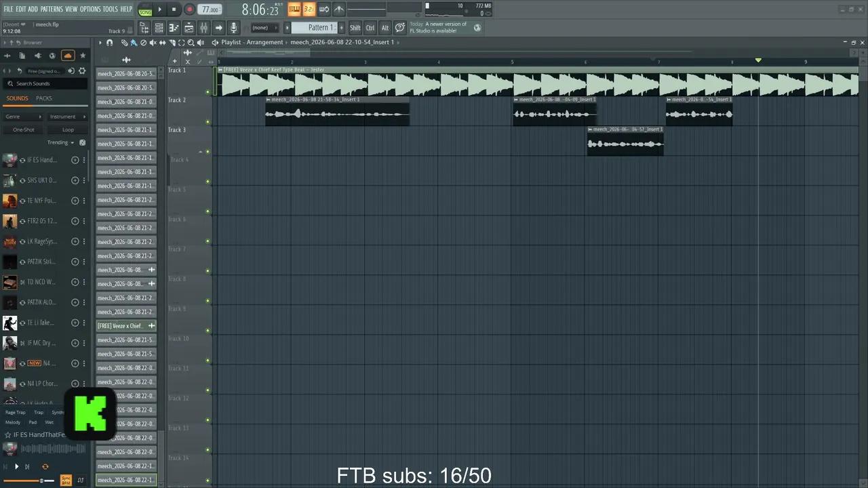Toggle the One-Shot filter
This screenshot has width=868, height=488.
click(23, 129)
